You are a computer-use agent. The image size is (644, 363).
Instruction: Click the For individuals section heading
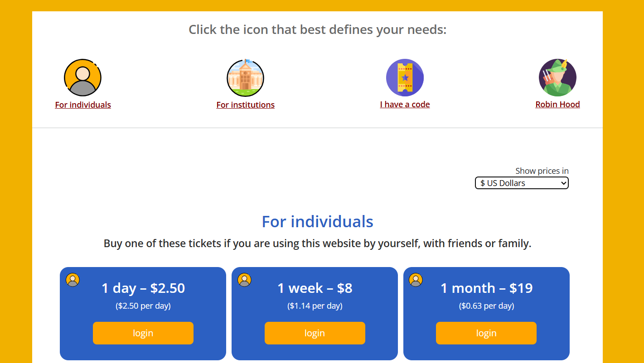pos(317,222)
